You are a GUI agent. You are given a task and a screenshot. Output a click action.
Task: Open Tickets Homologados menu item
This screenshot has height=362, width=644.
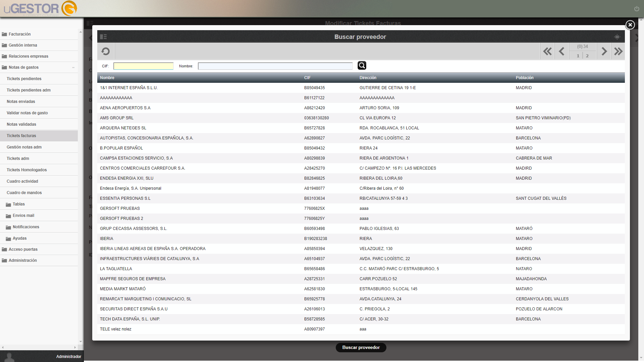point(39,170)
